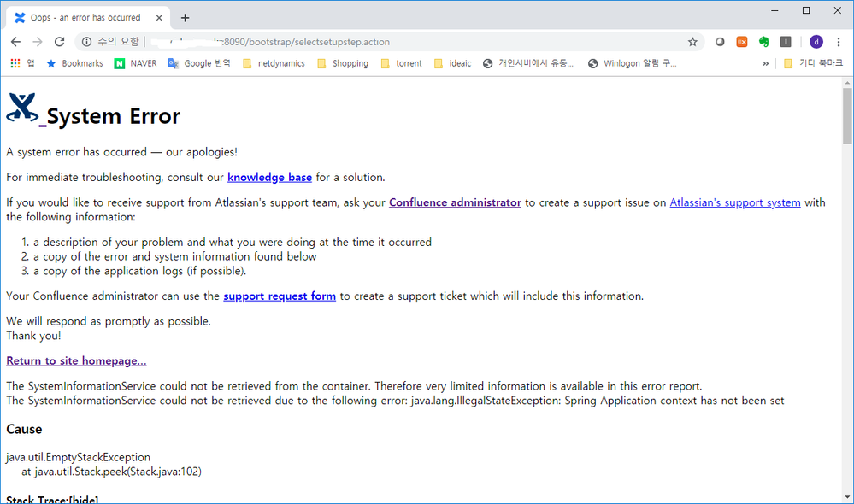Screen dimensions: 854x504
Task: Add a new tab with the plus button
Action: [x=186, y=18]
